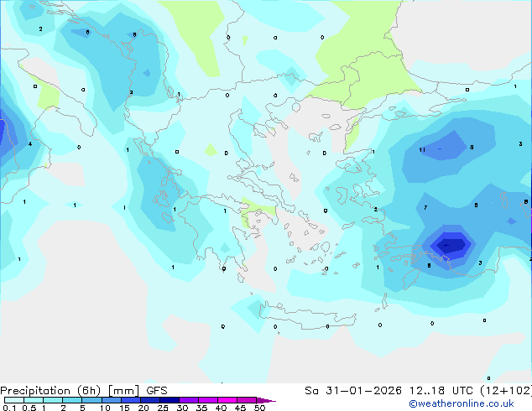
Task: Click the legend label '50'
Action: tap(260, 408)
